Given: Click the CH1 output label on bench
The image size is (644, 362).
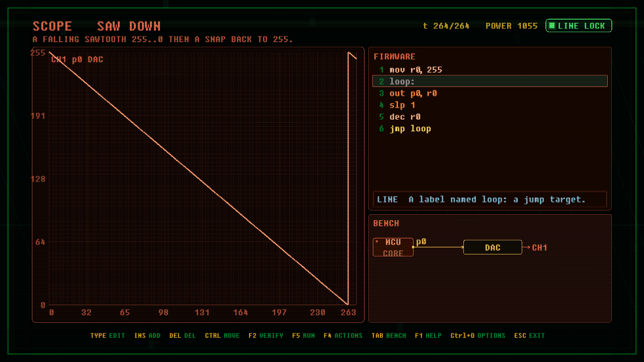Looking at the screenshot, I should 540,247.
